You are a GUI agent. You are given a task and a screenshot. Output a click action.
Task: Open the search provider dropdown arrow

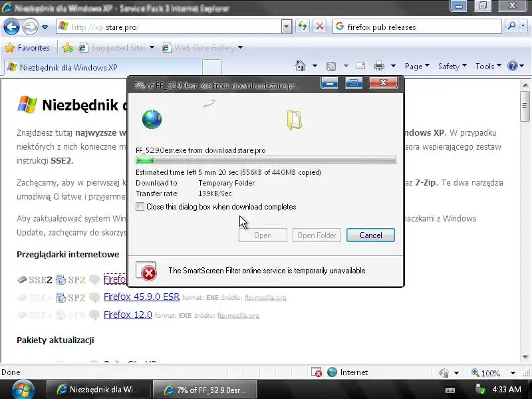(x=523, y=27)
